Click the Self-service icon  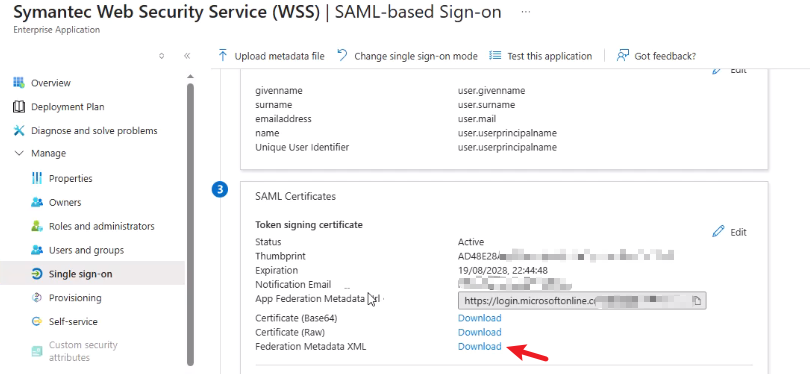(37, 321)
